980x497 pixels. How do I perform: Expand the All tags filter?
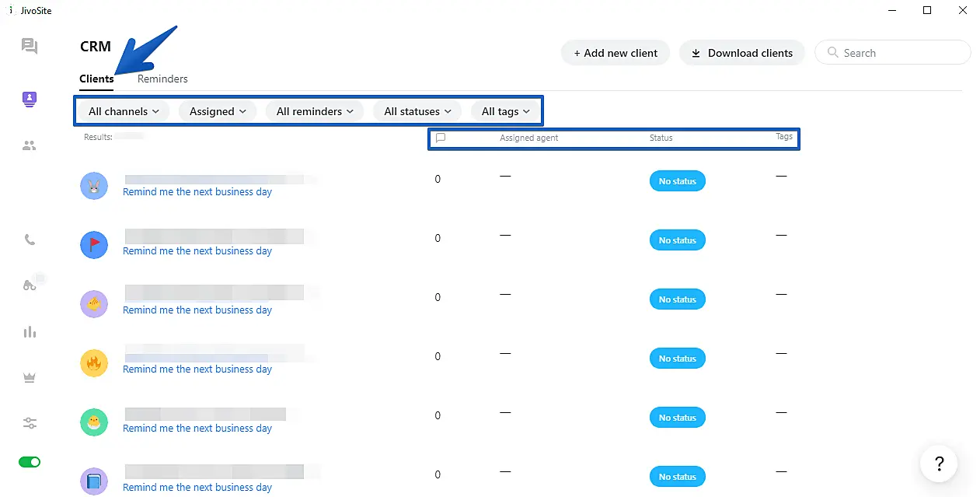505,111
